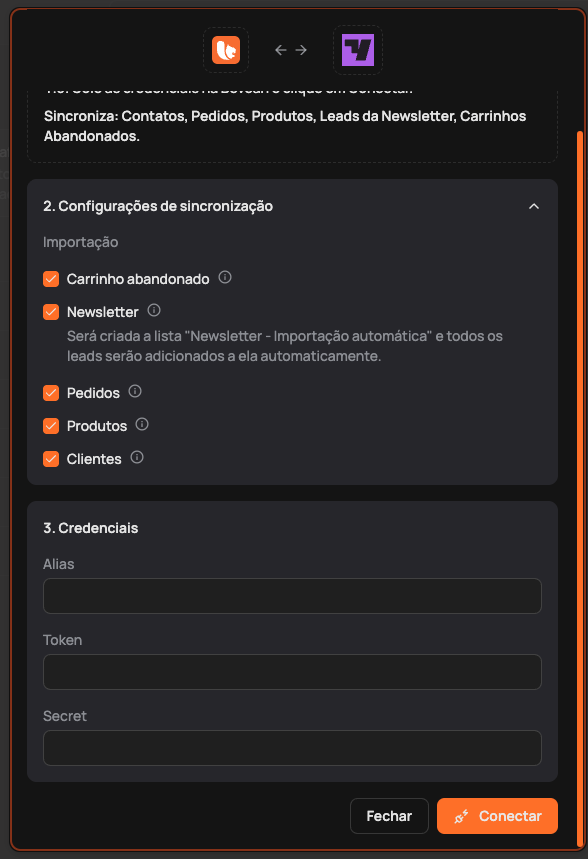This screenshot has height=859, width=588.
Task: Show info tooltip for Pedidos
Action: click(x=135, y=391)
